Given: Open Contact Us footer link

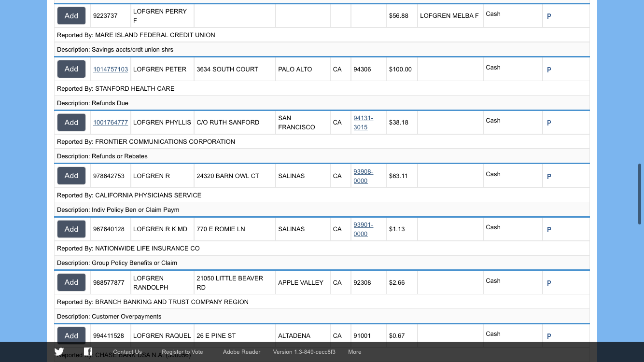Looking at the screenshot, I should (x=127, y=352).
